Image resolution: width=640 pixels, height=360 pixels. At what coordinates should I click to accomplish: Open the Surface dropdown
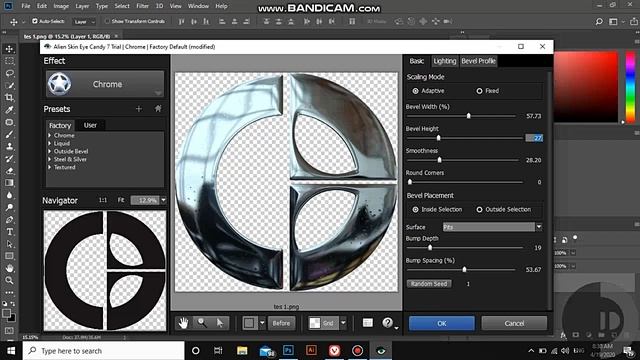(x=493, y=227)
